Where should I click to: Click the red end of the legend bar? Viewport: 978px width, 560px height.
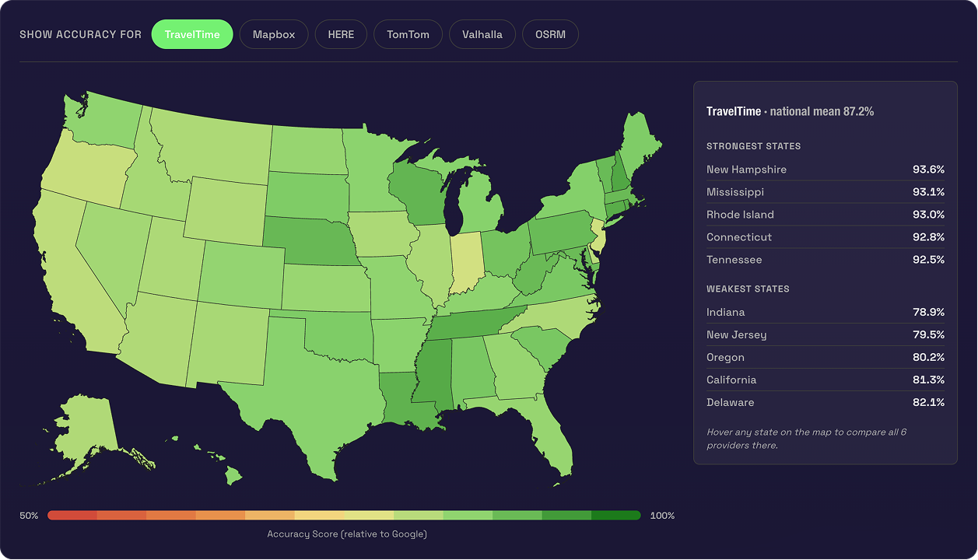72,516
